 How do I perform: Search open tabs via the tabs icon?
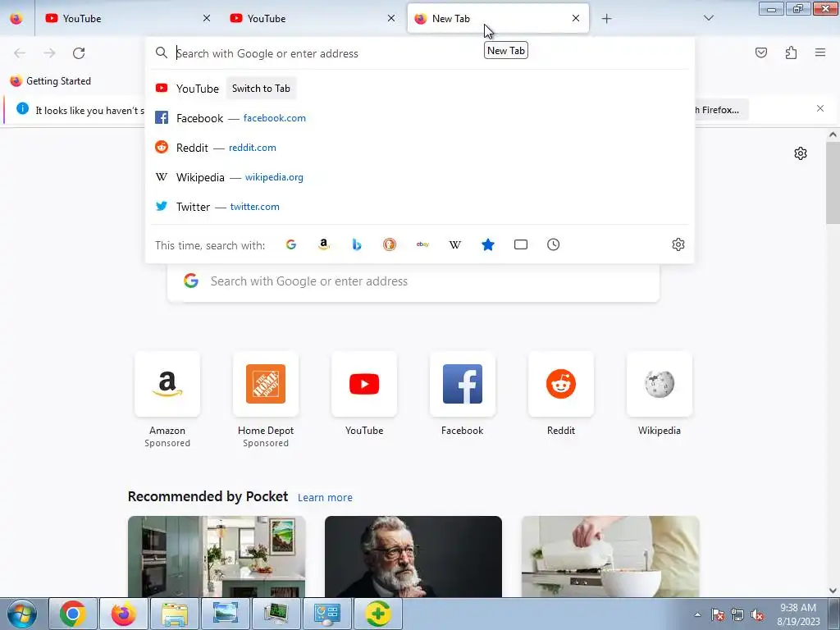pyautogui.click(x=521, y=244)
